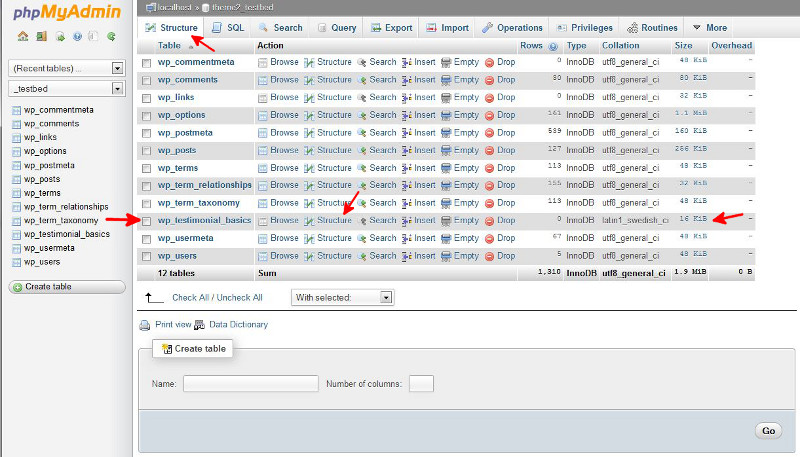Click the localhost breadcrumb link
This screenshot has width=800, height=457.
[174, 7]
